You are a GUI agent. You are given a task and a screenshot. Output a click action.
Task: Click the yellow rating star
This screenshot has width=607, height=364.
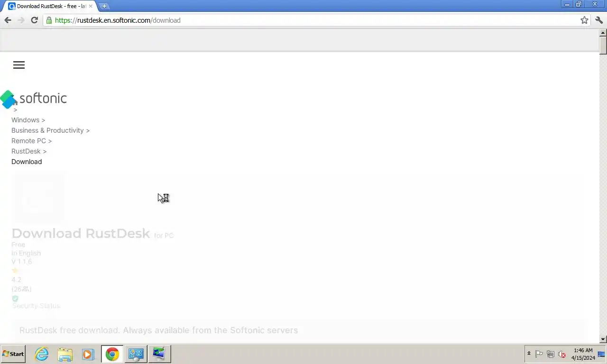pyautogui.click(x=15, y=271)
